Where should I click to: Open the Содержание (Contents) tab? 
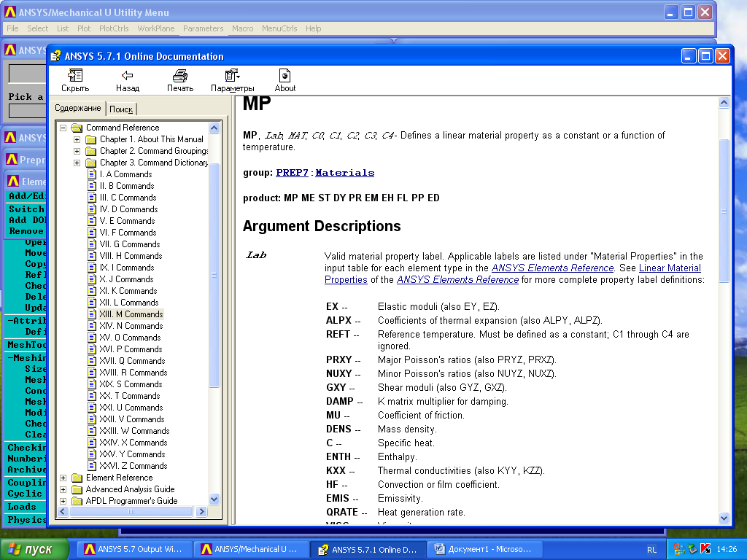coord(77,108)
